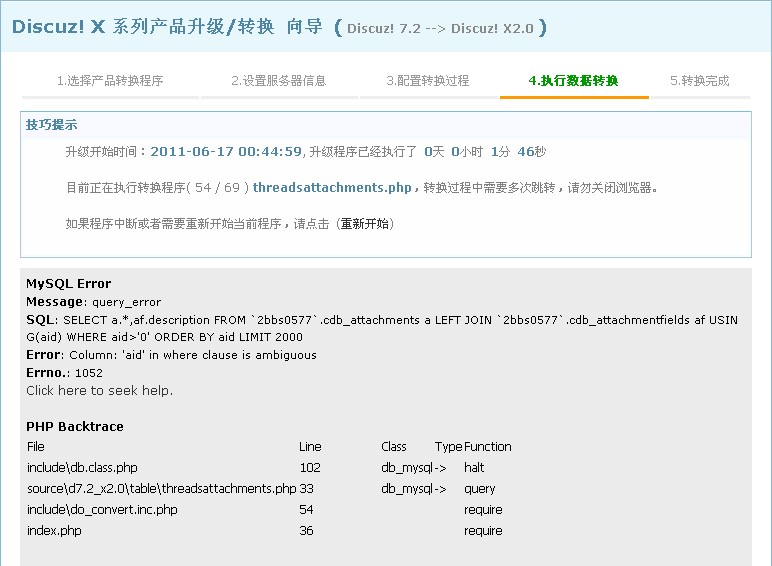Image resolution: width=772 pixels, height=566 pixels.
Task: Click the Function column header in backtrace
Action: pos(487,446)
